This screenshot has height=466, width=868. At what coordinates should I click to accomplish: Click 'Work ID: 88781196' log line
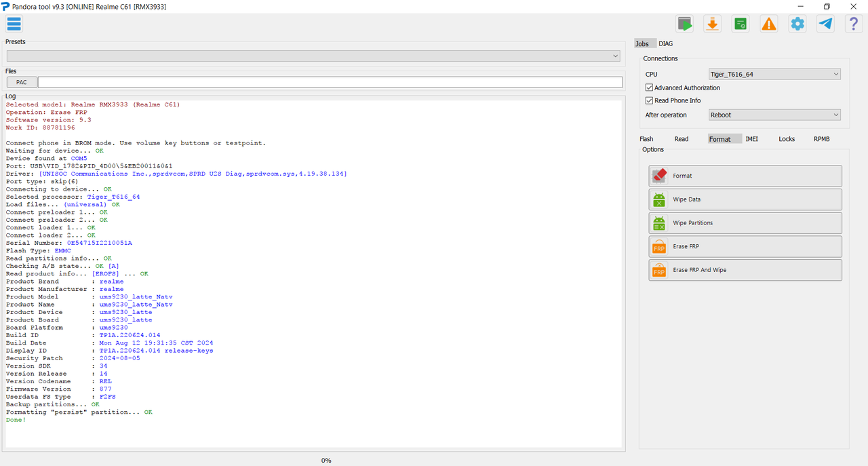[x=40, y=128]
